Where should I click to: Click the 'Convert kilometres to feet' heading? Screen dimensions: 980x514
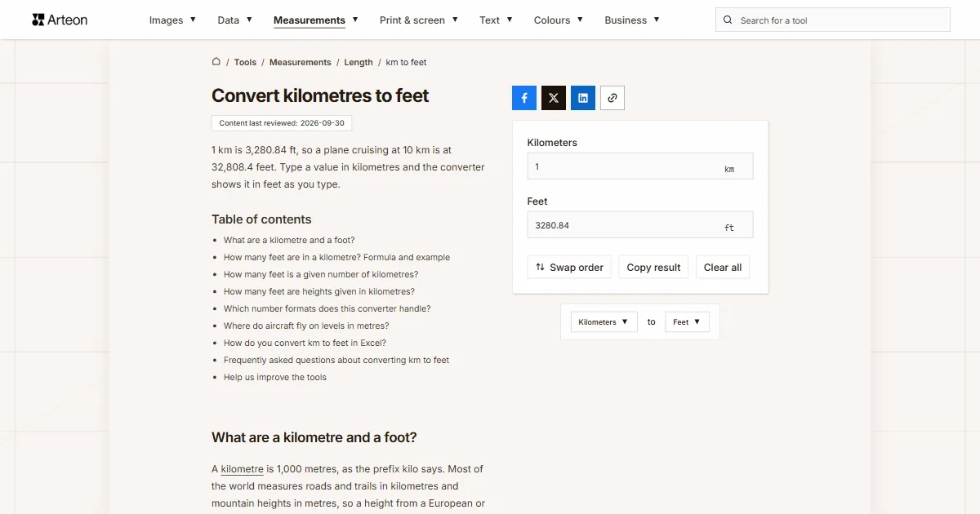[320, 95]
